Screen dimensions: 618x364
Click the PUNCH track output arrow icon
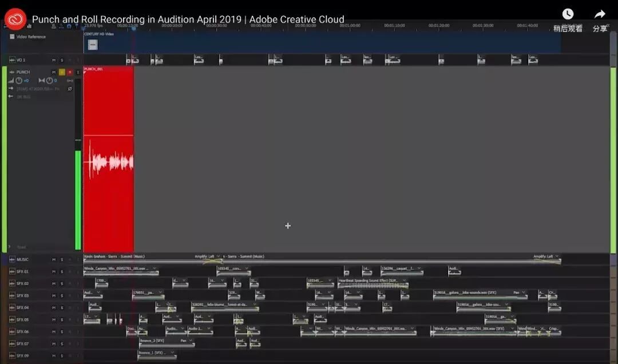11,97
